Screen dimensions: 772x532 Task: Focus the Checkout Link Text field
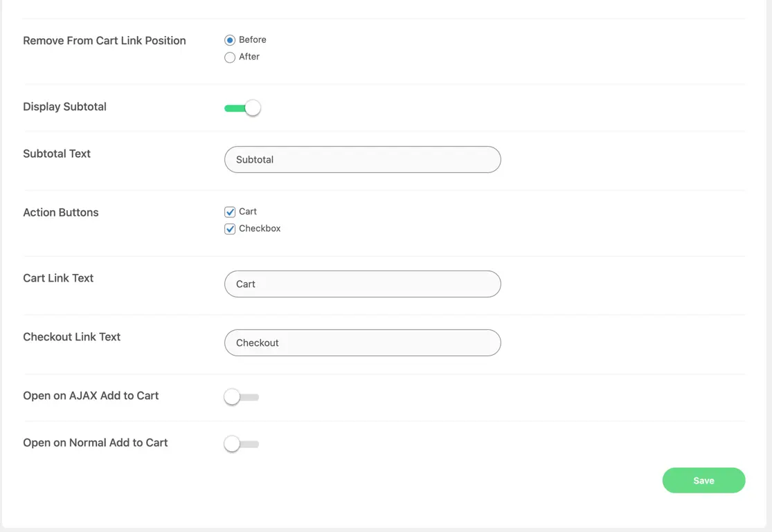coord(362,342)
